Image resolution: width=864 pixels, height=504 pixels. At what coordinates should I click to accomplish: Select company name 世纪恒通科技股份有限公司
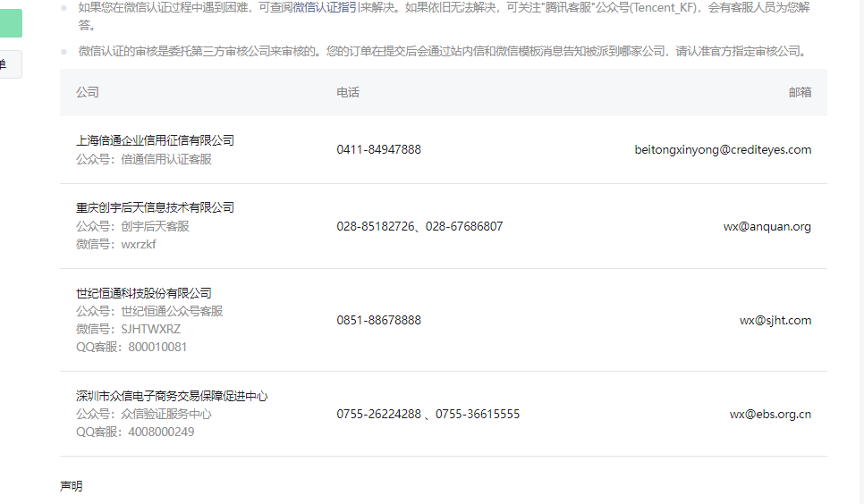click(144, 293)
